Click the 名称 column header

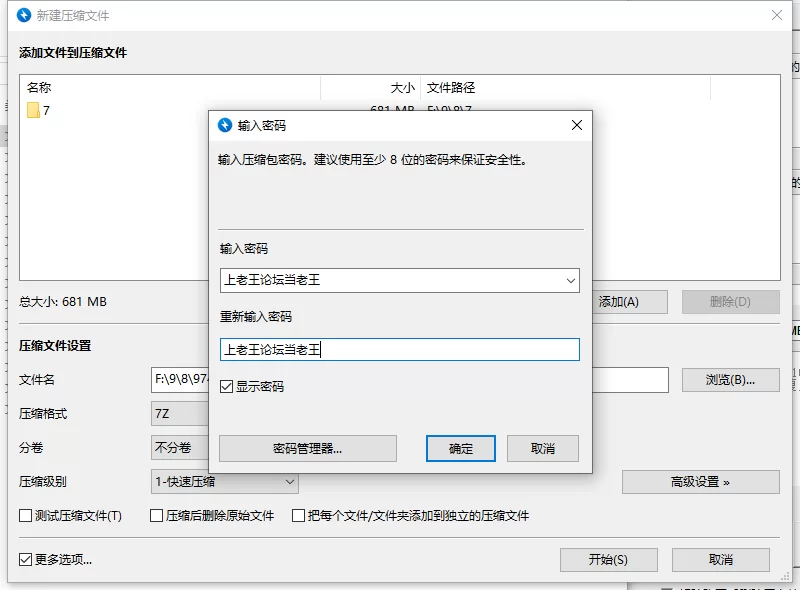(172, 88)
